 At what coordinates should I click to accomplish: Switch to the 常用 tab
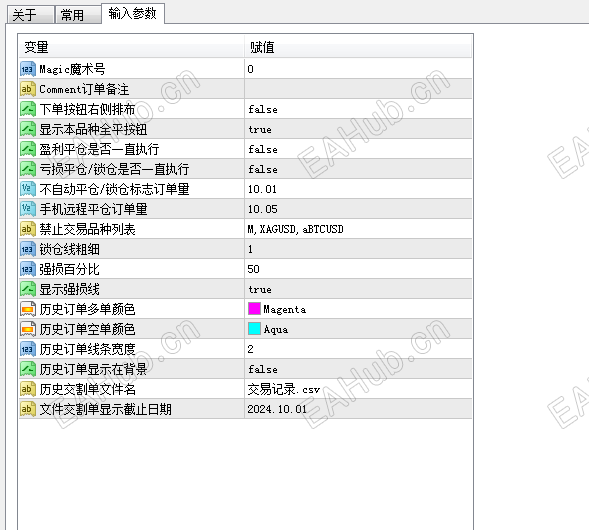[x=78, y=15]
